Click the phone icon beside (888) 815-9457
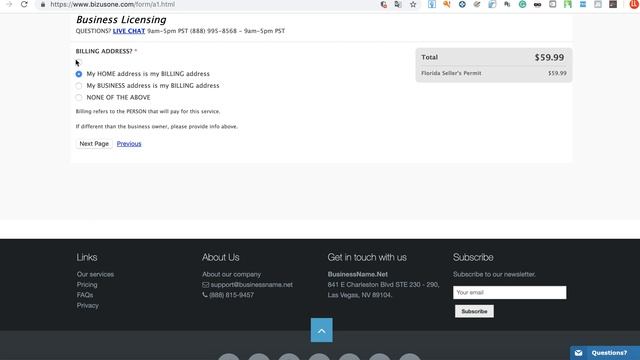The height and width of the screenshot is (360, 640). pos(205,295)
